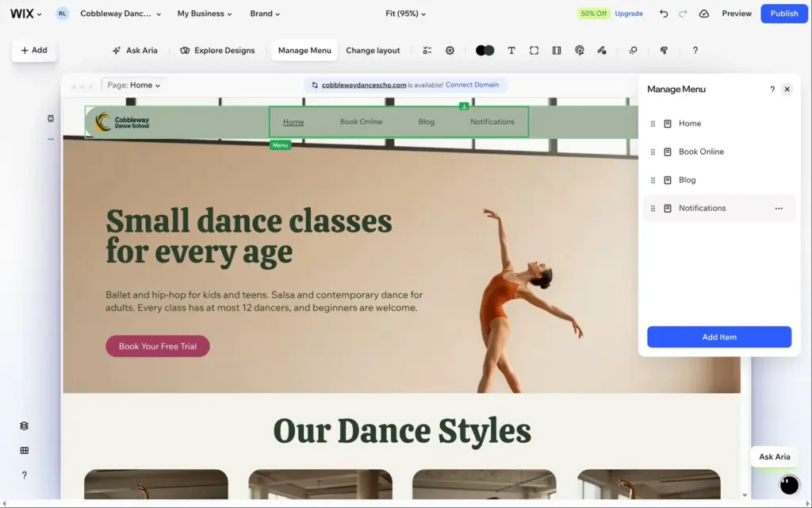Click the 50% Off badge
The height and width of the screenshot is (508, 812).
[593, 13]
